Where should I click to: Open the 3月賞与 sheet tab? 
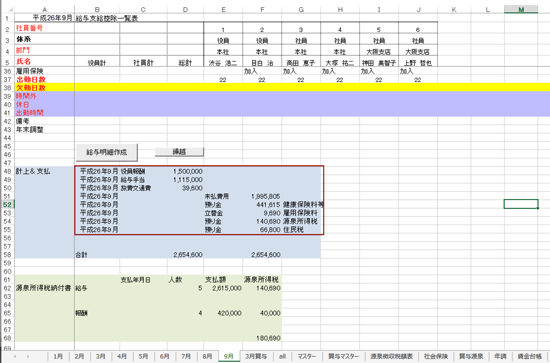[x=256, y=356]
